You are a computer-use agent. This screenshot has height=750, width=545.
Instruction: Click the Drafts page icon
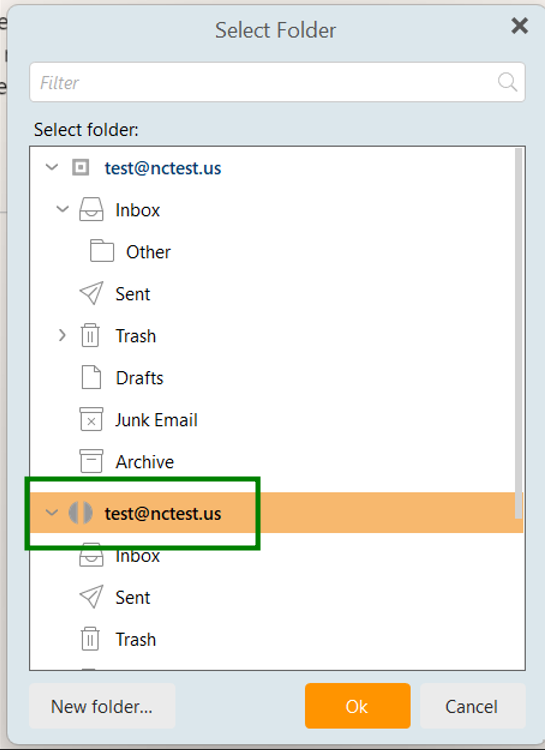(x=91, y=377)
